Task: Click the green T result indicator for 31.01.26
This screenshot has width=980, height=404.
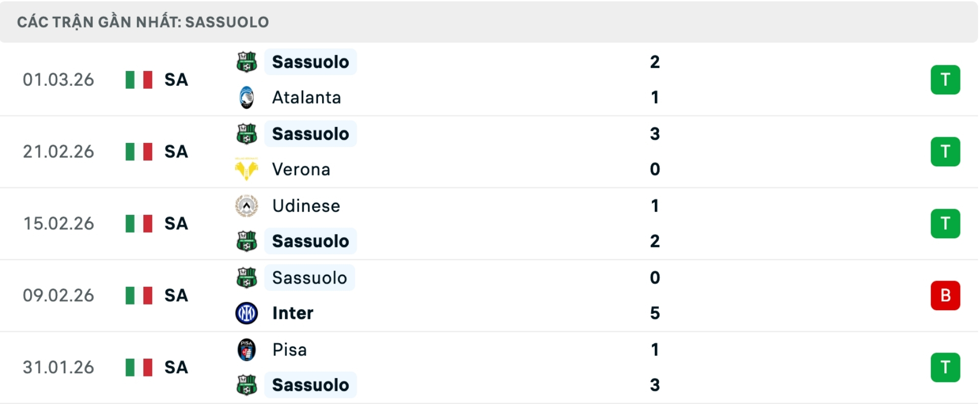Action: coord(946,367)
